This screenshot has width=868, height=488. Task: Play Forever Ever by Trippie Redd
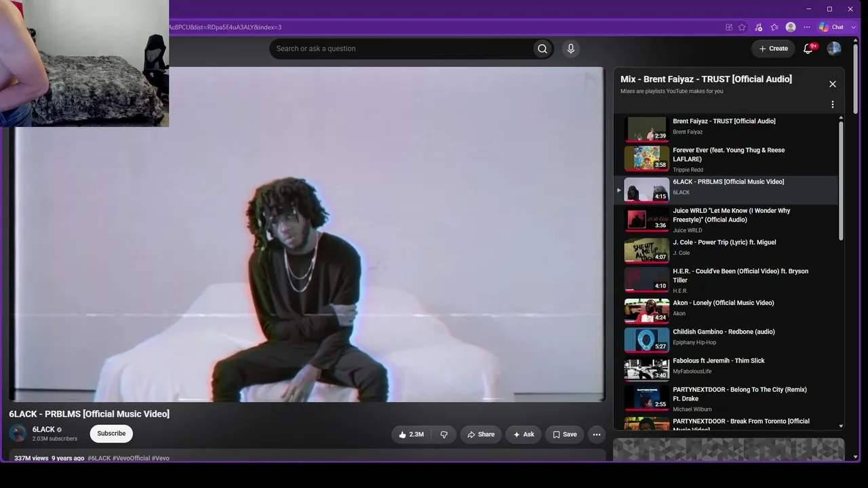coord(726,159)
